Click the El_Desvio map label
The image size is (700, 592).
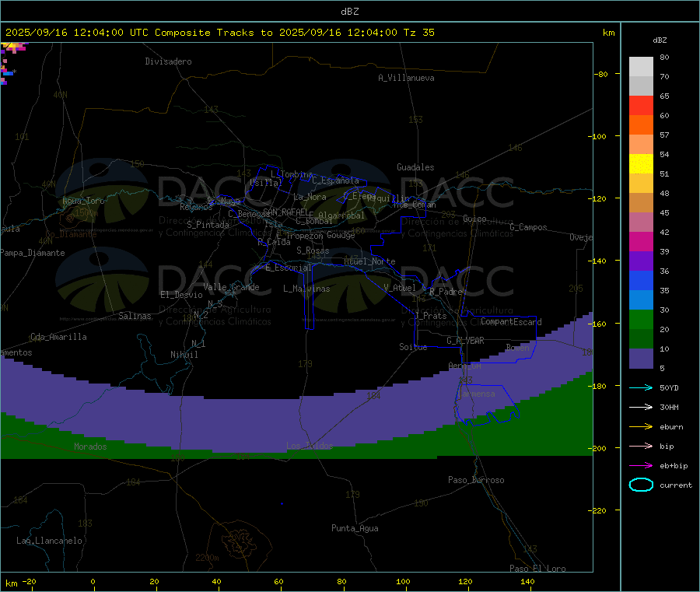(x=181, y=295)
